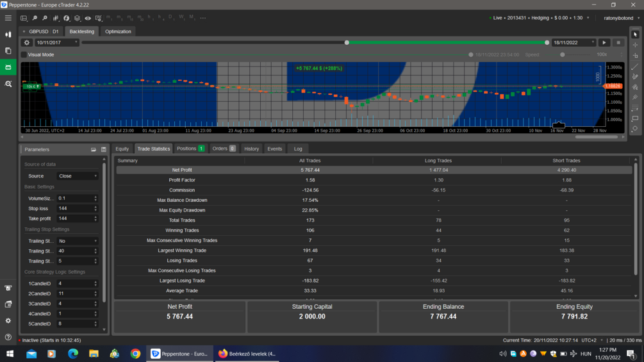Stop backtesting with the stop button

pos(618,43)
